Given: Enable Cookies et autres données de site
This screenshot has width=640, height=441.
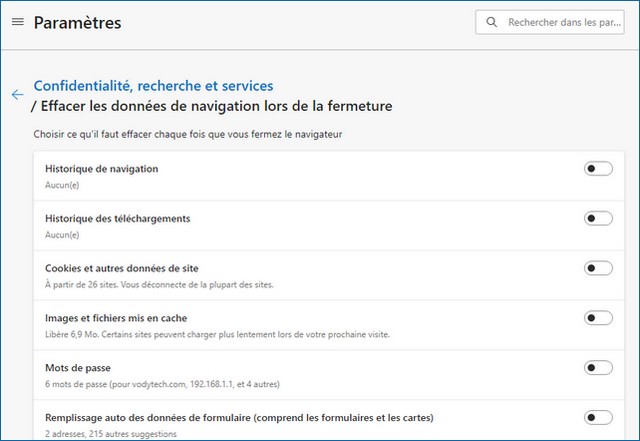Looking at the screenshot, I should (598, 268).
